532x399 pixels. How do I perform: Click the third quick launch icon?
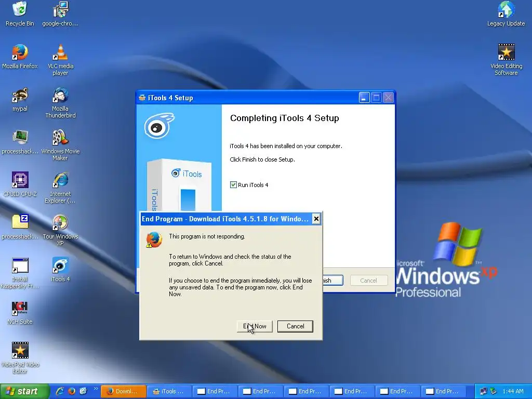click(x=83, y=391)
